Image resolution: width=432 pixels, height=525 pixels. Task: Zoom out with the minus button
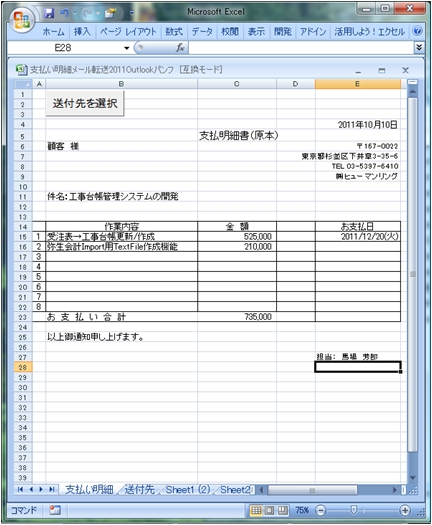pos(320,510)
